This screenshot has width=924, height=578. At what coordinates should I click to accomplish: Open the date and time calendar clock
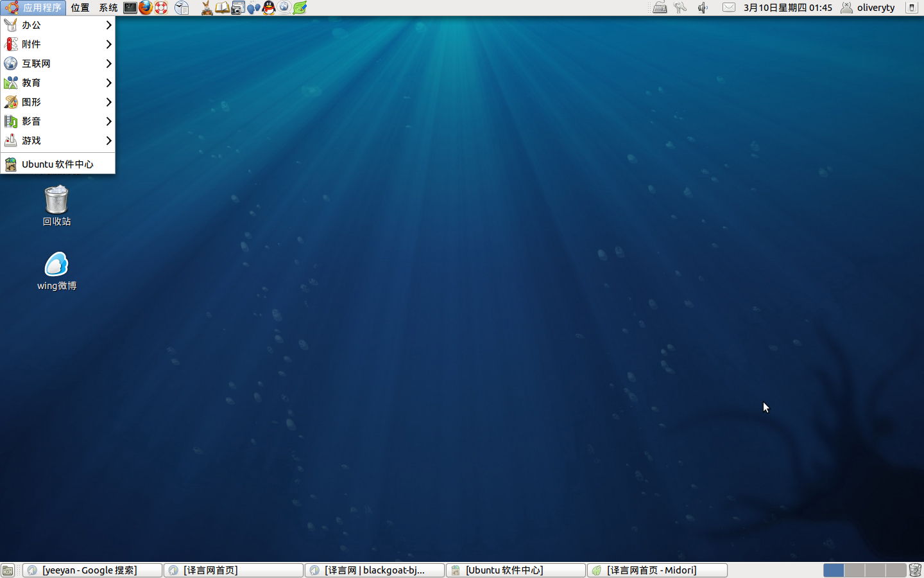[788, 8]
